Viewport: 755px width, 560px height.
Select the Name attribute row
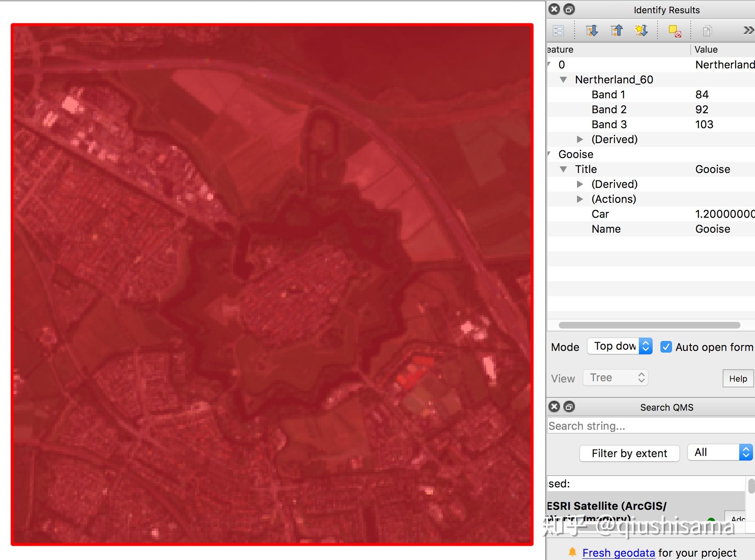[651, 229]
